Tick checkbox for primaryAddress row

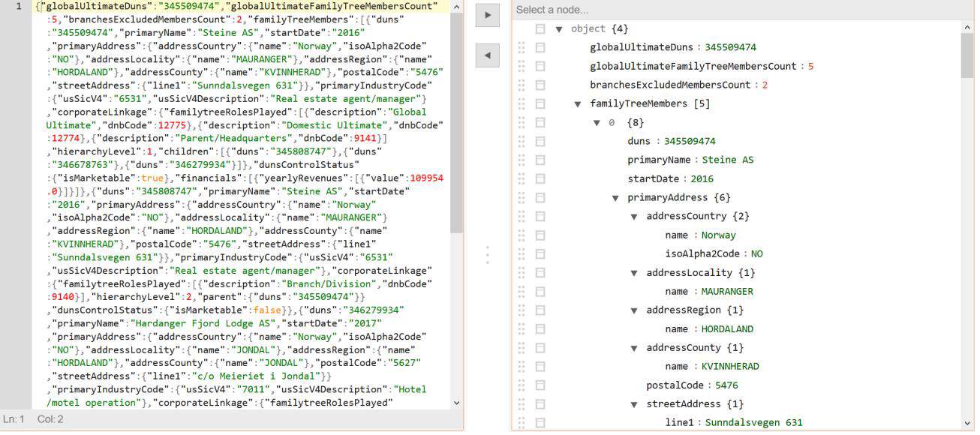(x=540, y=197)
